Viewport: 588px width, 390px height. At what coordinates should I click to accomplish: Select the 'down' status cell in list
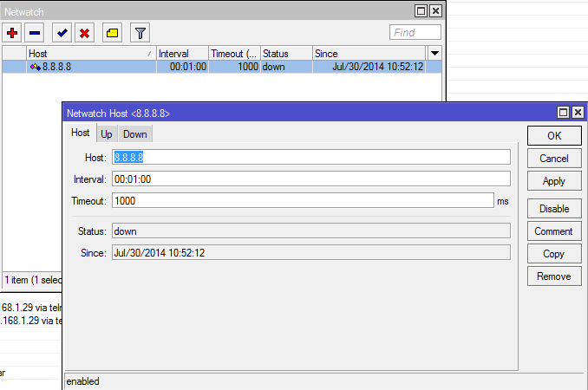tap(286, 67)
